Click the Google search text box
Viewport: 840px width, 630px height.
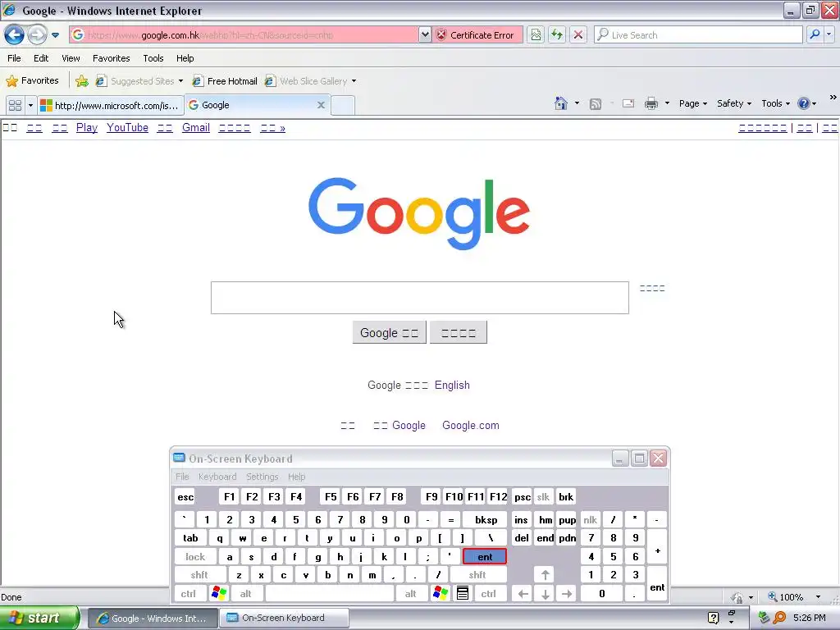coord(419,298)
